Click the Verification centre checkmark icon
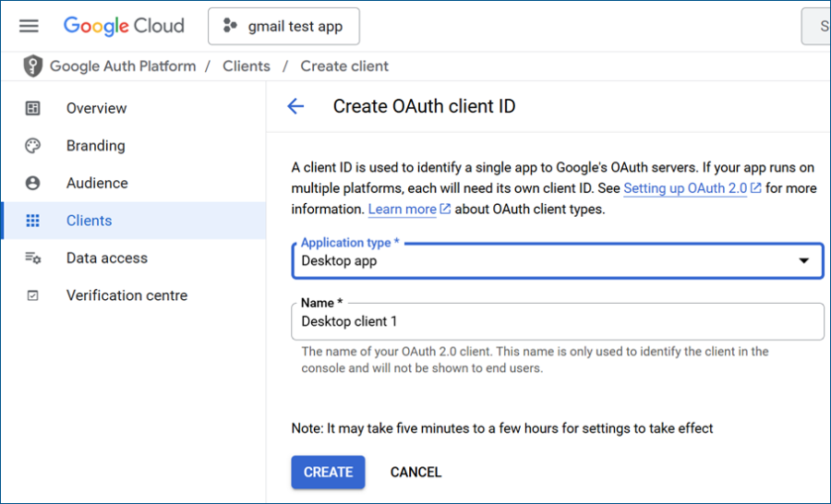This screenshot has width=831, height=504. (33, 295)
